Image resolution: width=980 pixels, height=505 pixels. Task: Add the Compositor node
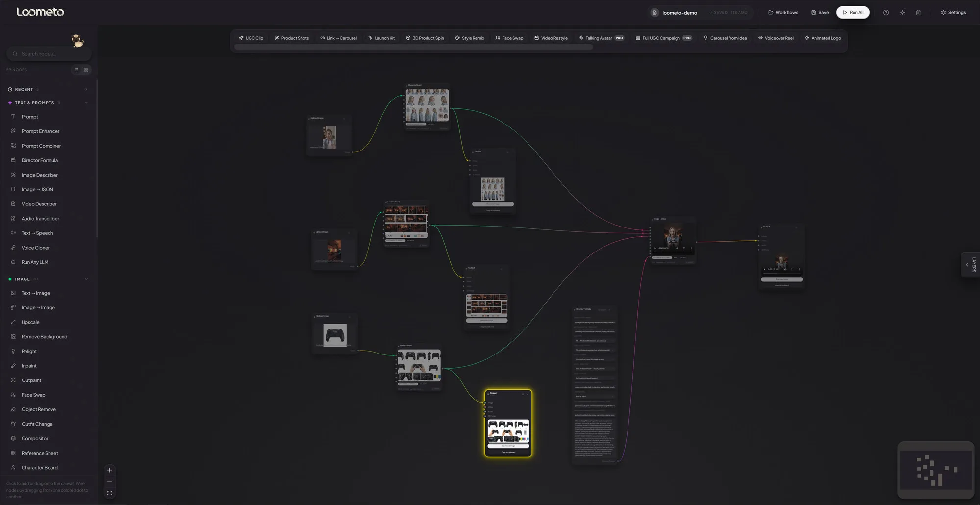coord(48,438)
